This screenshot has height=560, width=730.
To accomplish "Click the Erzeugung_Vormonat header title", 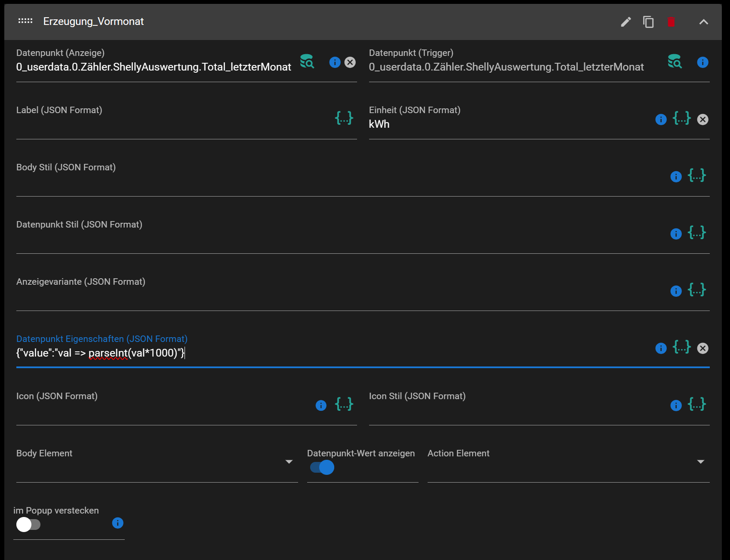I will tap(93, 22).
